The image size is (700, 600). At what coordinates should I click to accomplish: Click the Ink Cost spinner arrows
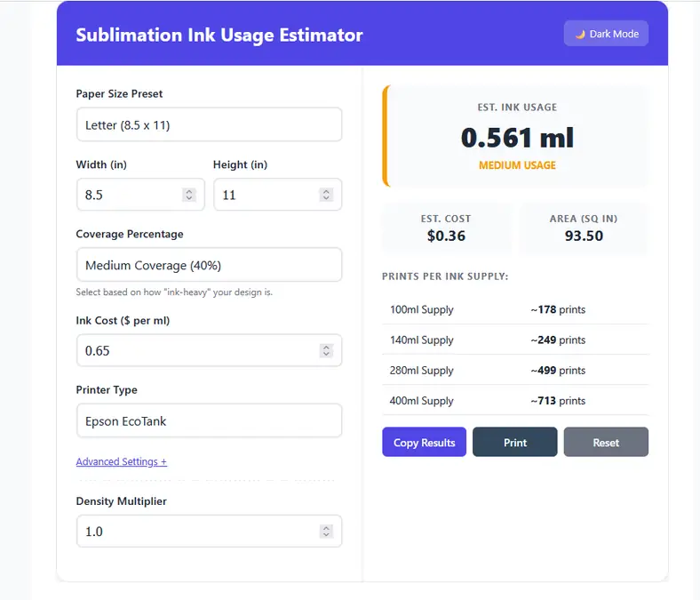point(326,351)
